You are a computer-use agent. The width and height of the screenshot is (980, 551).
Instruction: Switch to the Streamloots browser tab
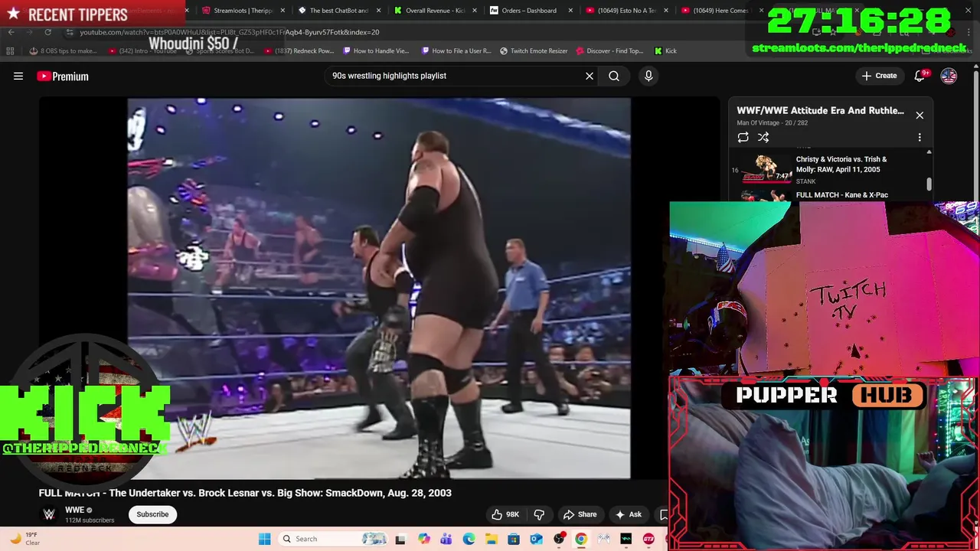pyautogui.click(x=243, y=11)
